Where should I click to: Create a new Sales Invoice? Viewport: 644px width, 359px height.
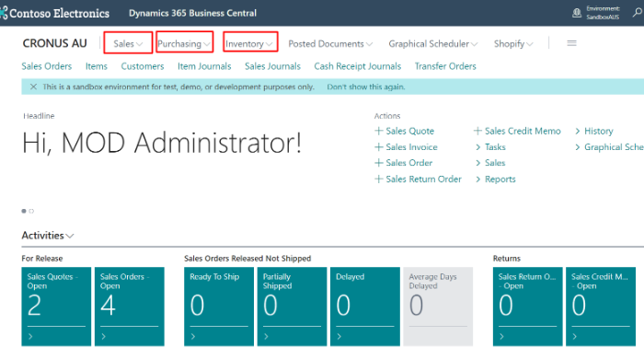(x=411, y=147)
